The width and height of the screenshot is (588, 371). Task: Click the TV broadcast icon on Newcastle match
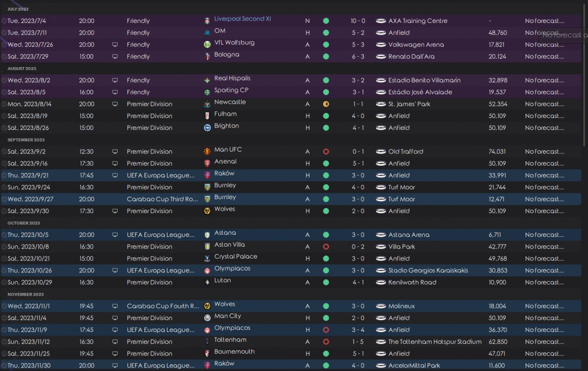(x=115, y=104)
